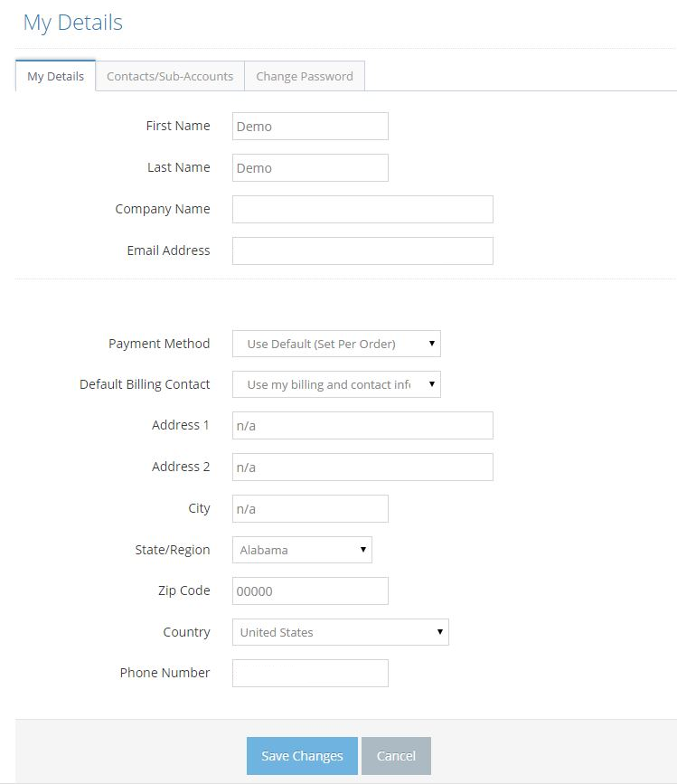This screenshot has height=784, width=677.
Task: Click the Cancel button
Action: point(396,756)
